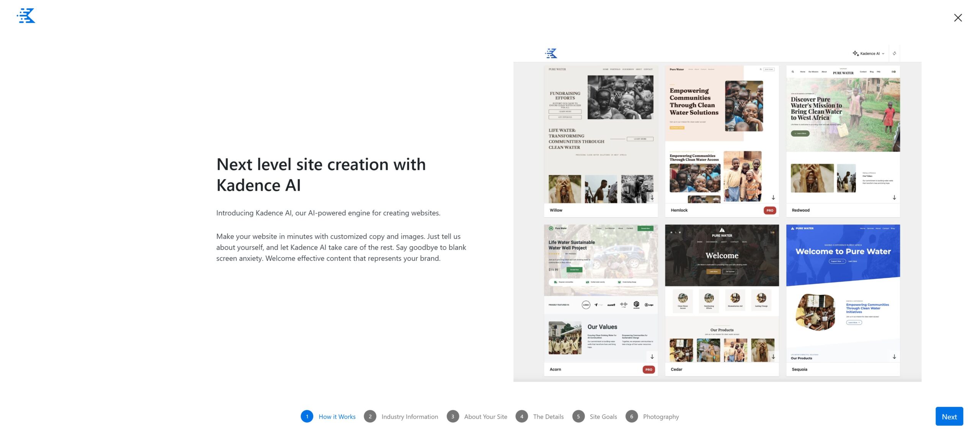Switch to the About Your Site step

485,416
